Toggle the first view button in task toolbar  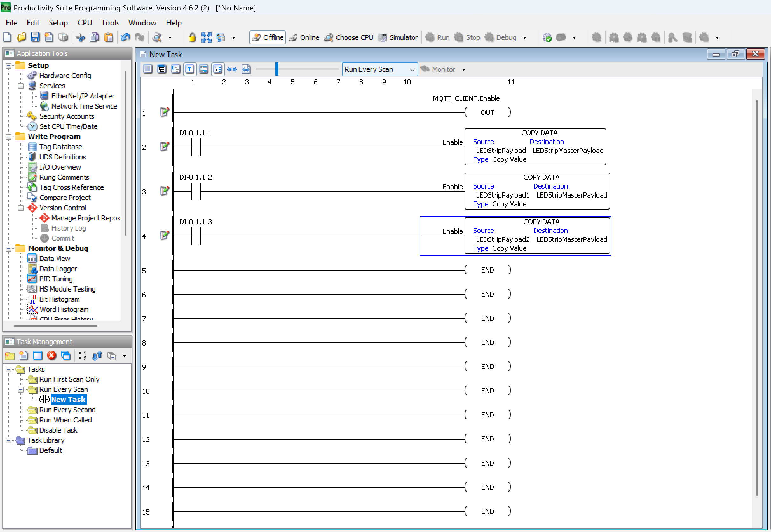coord(148,69)
